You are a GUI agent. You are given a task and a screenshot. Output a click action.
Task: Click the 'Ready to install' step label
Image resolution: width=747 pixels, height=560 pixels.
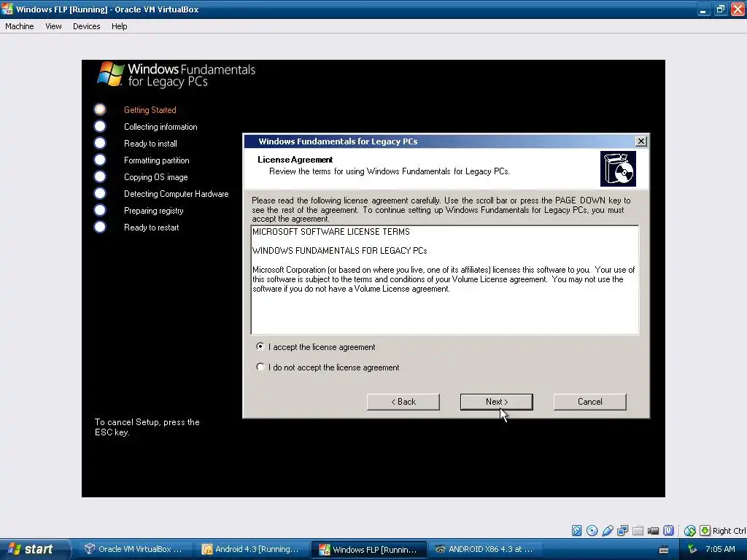pyautogui.click(x=150, y=144)
